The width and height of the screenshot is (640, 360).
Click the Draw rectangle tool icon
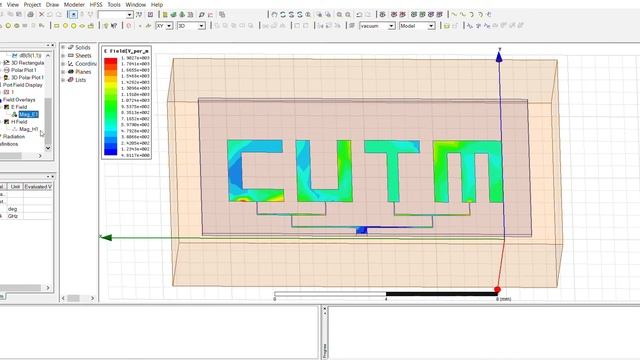(57, 26)
